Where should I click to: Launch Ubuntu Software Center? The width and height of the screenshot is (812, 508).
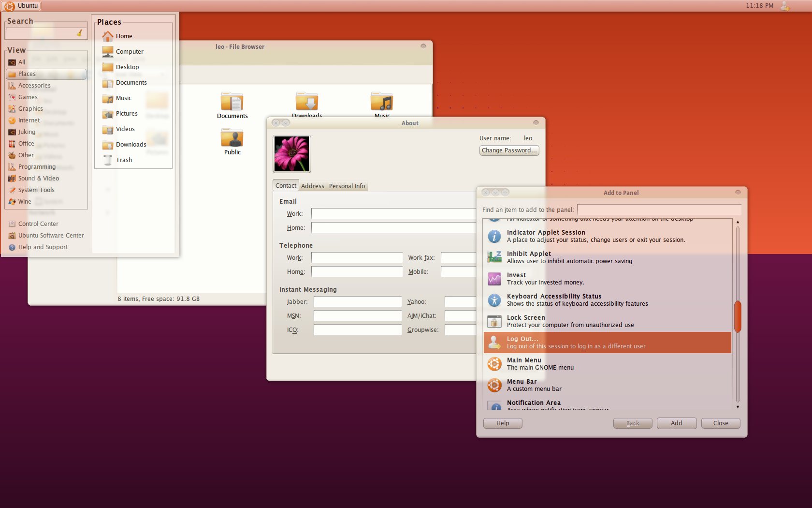pos(46,236)
